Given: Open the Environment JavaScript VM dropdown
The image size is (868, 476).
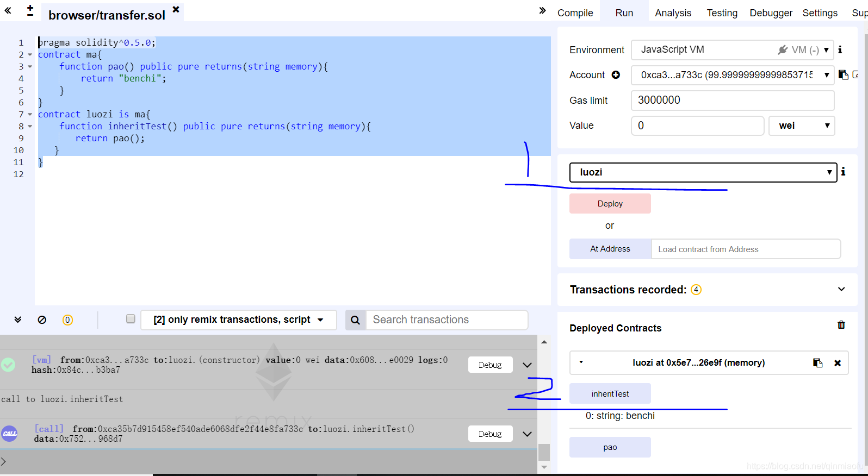Looking at the screenshot, I should click(x=732, y=50).
